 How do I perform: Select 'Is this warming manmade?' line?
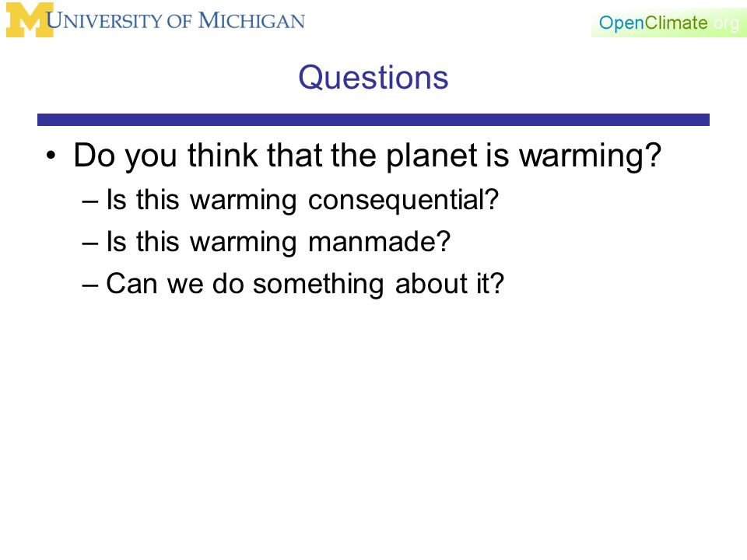[279, 242]
